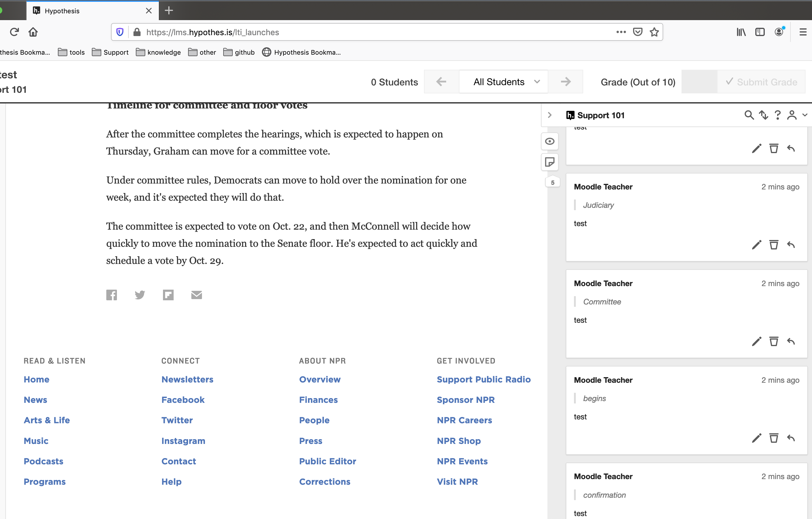812x519 pixels.
Task: Open the account menu via the person icon
Action: coord(792,115)
